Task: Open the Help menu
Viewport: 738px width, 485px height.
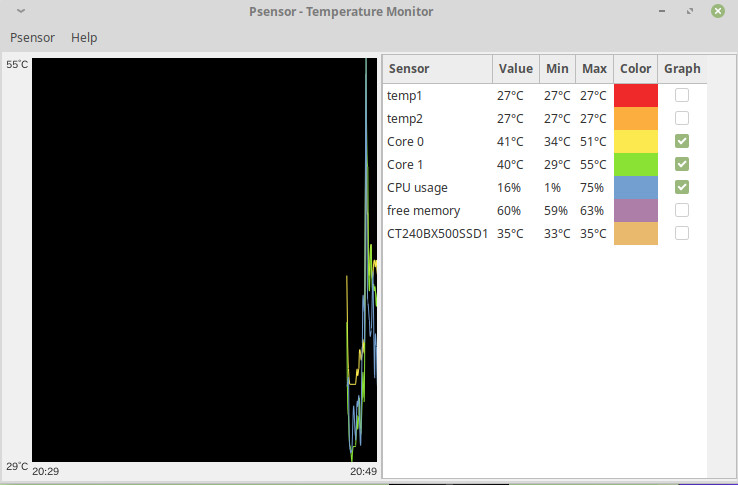Action: tap(84, 38)
